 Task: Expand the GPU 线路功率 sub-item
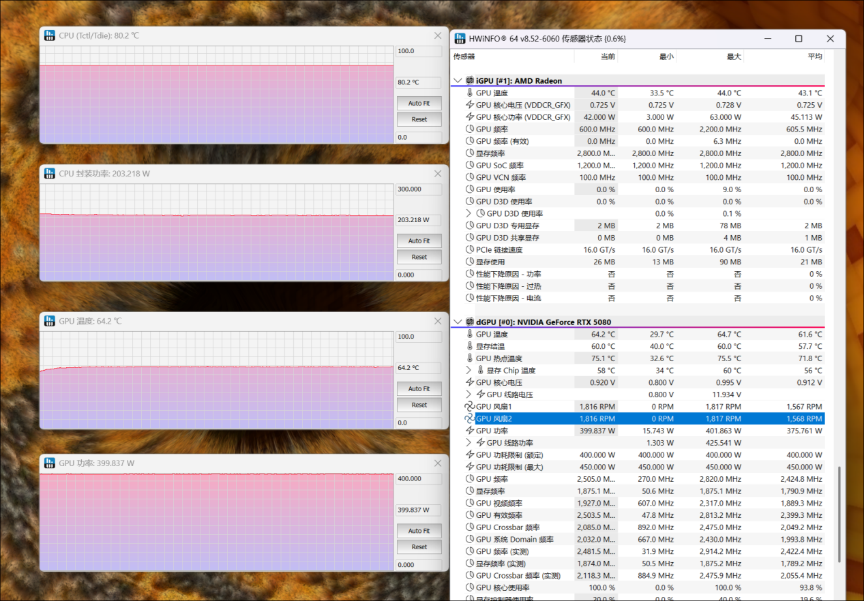tap(469, 442)
